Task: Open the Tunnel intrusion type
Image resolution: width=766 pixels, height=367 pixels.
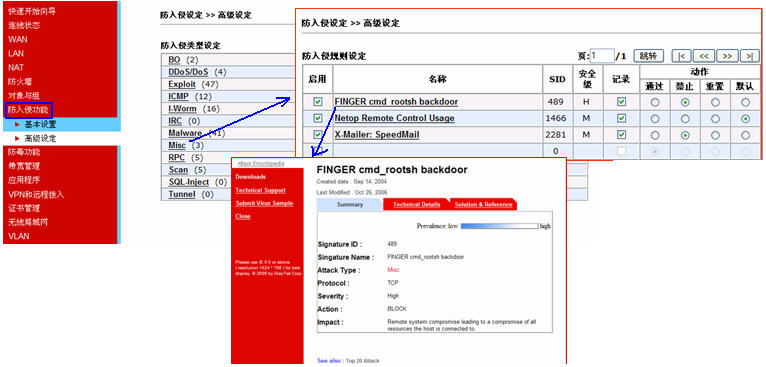Action: pyautogui.click(x=182, y=194)
